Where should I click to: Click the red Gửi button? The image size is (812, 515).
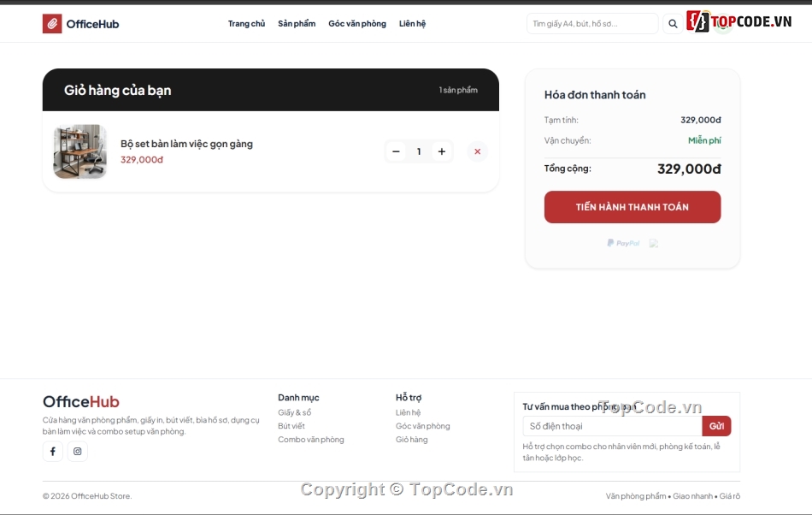[717, 426]
